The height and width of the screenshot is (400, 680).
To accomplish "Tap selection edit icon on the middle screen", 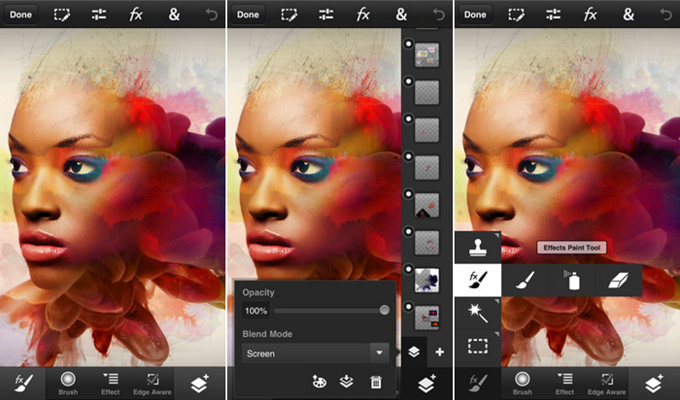I will [289, 15].
